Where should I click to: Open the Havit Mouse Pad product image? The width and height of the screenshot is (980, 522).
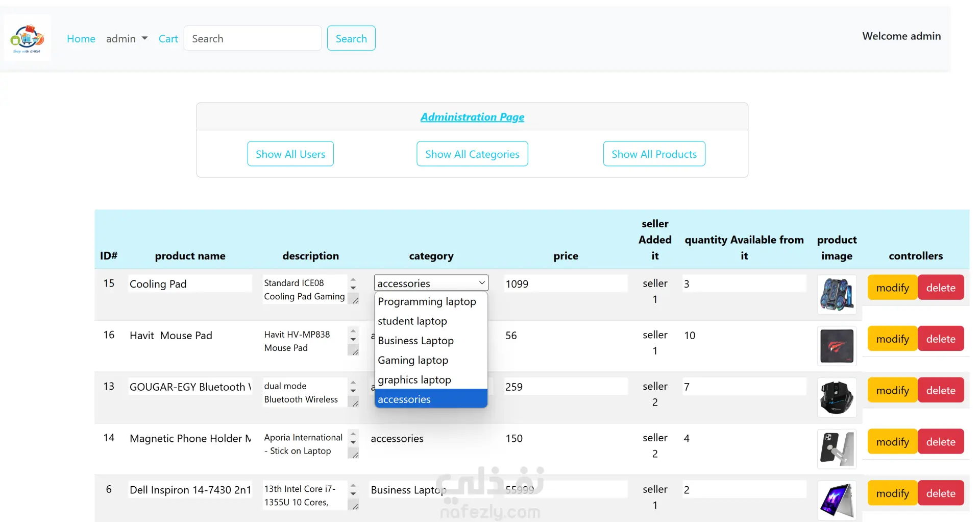(837, 346)
